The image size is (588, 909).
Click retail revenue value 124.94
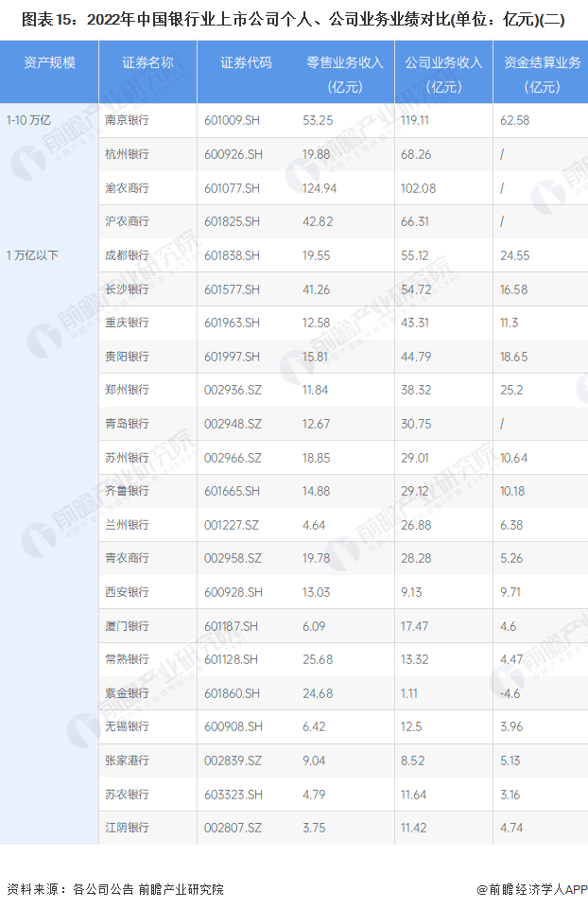(320, 188)
